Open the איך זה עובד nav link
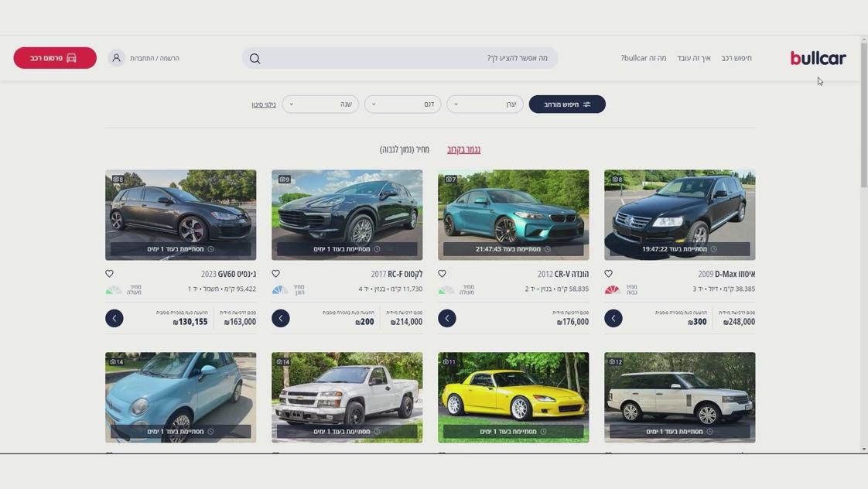 tap(694, 58)
